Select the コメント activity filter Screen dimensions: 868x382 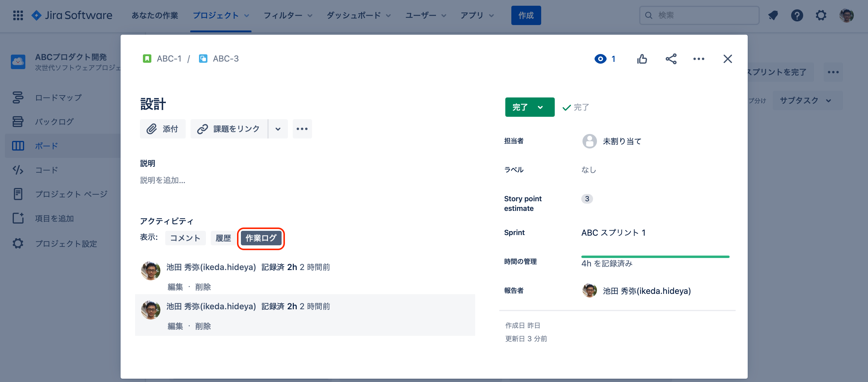tap(185, 238)
